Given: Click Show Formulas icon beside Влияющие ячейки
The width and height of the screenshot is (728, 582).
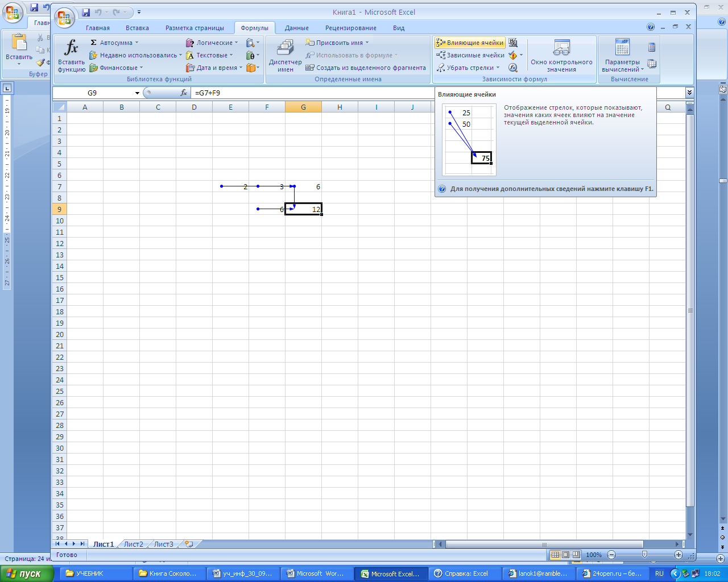Looking at the screenshot, I should pyautogui.click(x=513, y=43).
